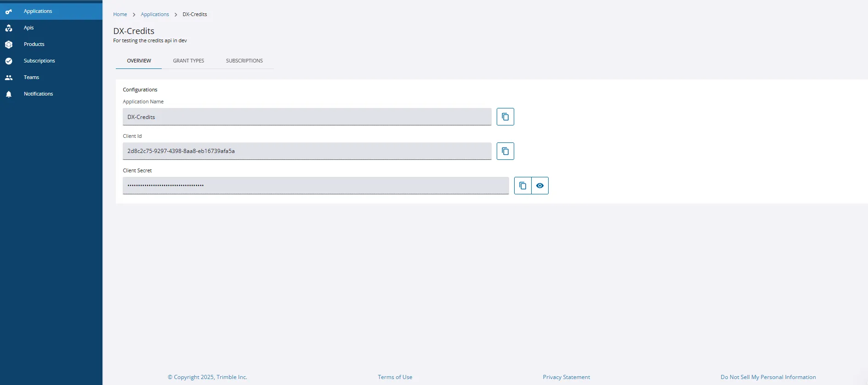Switch to the SUBSCRIPTIONS tab

coord(244,61)
